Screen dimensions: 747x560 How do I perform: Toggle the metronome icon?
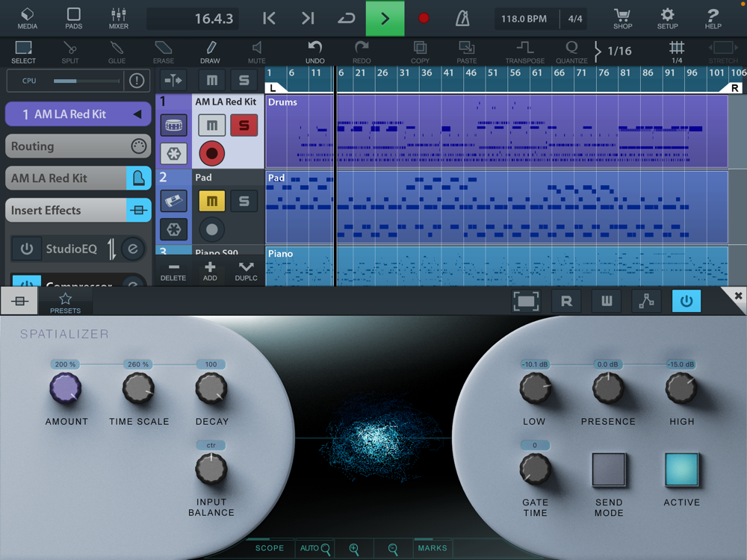pos(462,19)
